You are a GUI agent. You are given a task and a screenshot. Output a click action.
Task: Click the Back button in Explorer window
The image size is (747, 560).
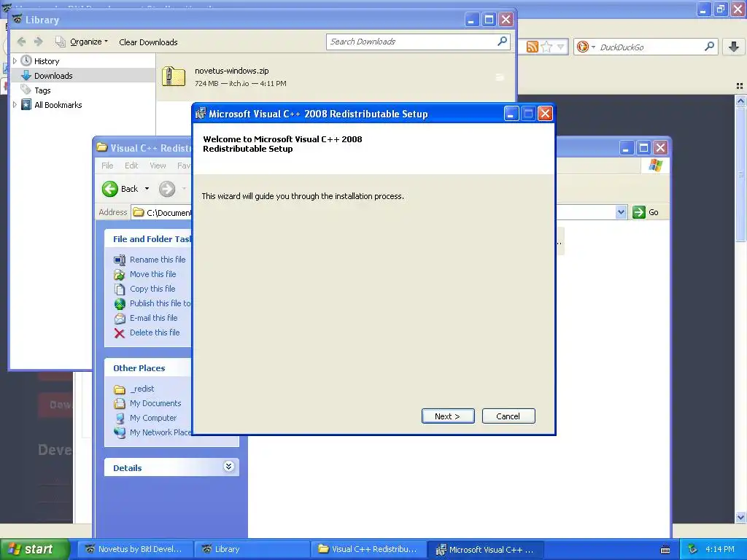[120, 189]
